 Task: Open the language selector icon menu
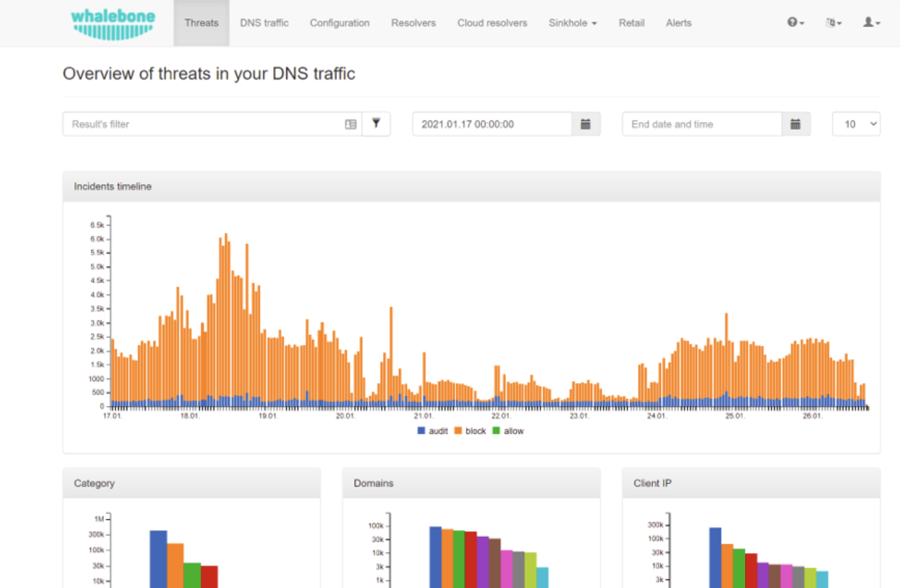pos(833,23)
